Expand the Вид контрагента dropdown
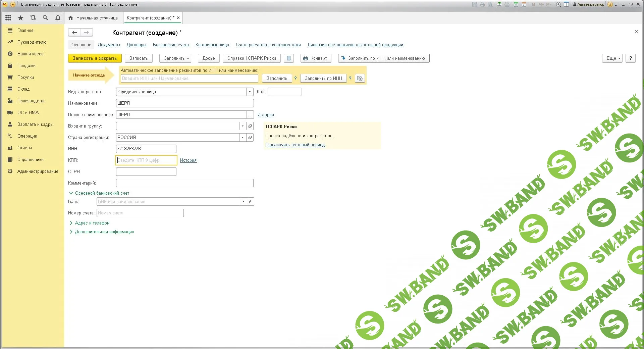Screen dimensions: 644x349 point(250,92)
